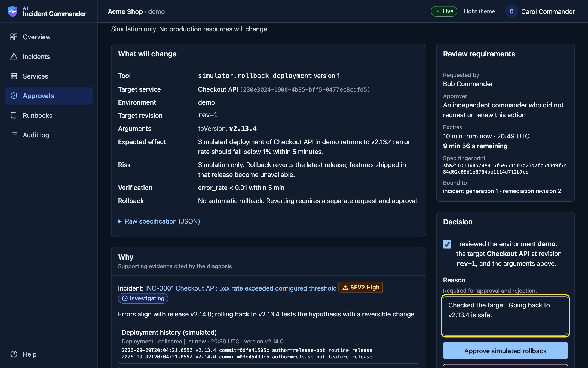Switch to Light theme
The height and width of the screenshot is (368, 588).
(x=479, y=11)
